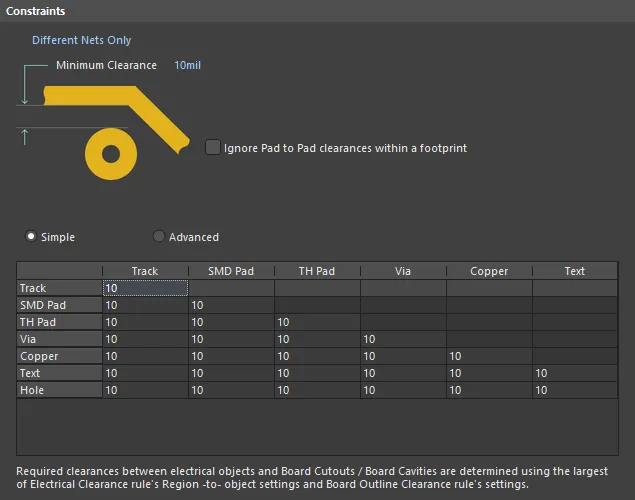Screen dimensions: 635x500
Task: Select the Copper to Copper clearance cell
Action: click(488, 356)
